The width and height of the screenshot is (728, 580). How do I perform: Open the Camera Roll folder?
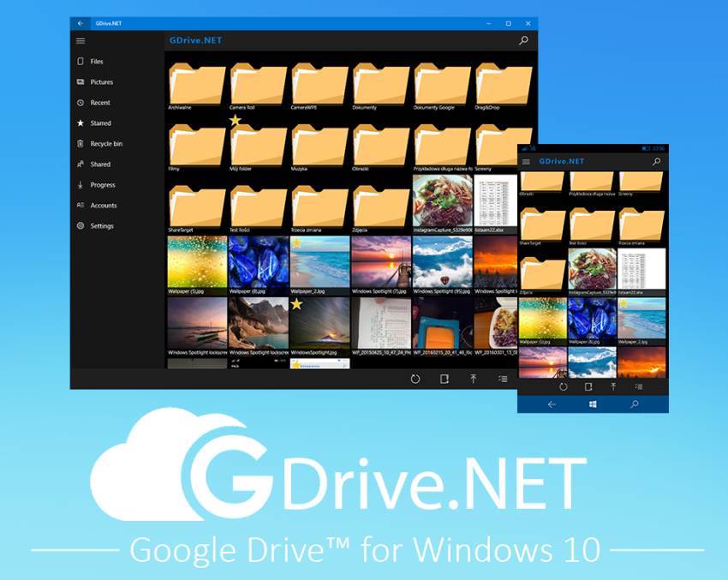(259, 85)
